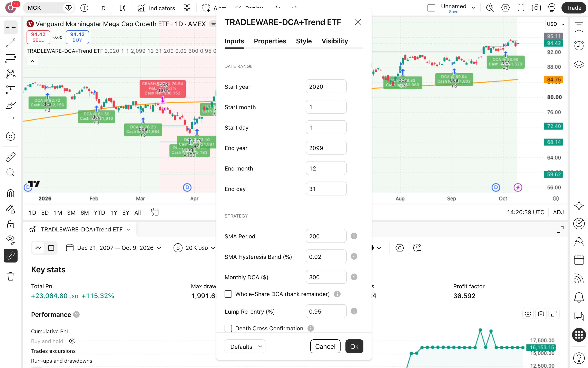Edit the Monthly DCA amount field
This screenshot has height=368, width=588.
[326, 277]
